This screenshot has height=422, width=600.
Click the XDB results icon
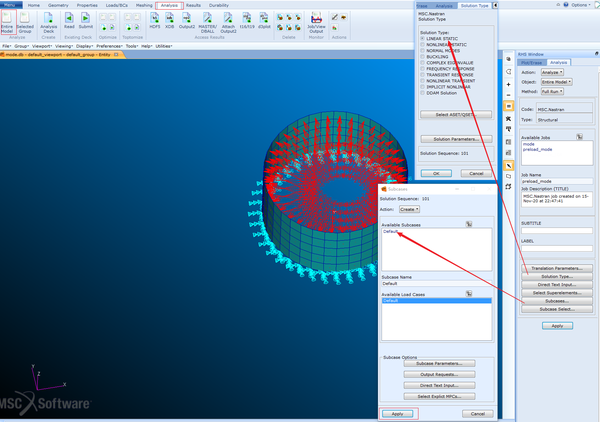170,21
